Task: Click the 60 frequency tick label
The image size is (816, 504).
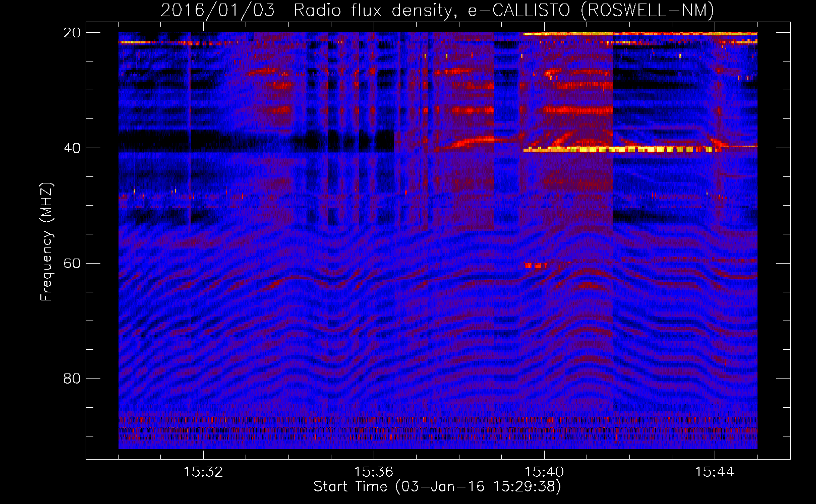Action: [x=72, y=264]
